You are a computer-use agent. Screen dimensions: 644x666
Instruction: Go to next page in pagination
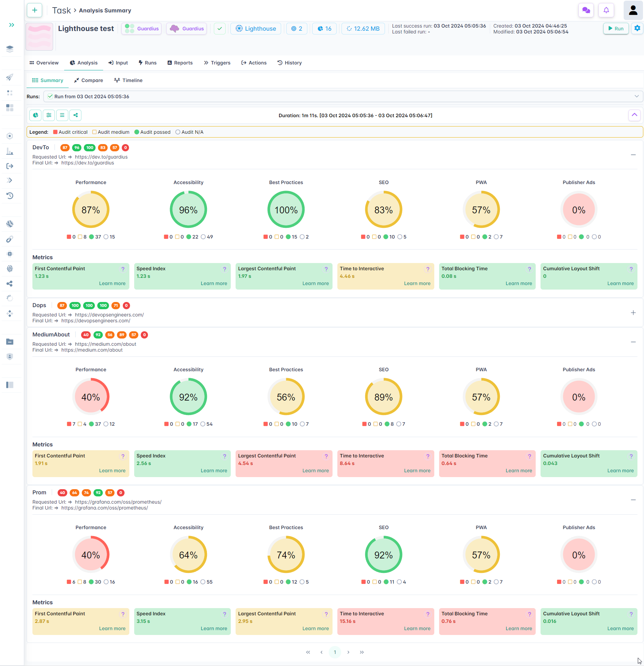(x=348, y=652)
